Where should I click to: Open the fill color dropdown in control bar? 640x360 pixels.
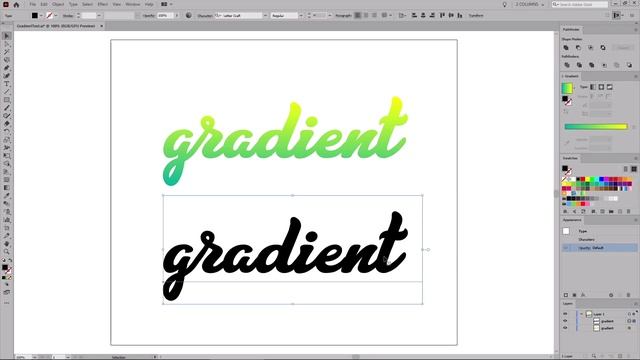(41, 16)
